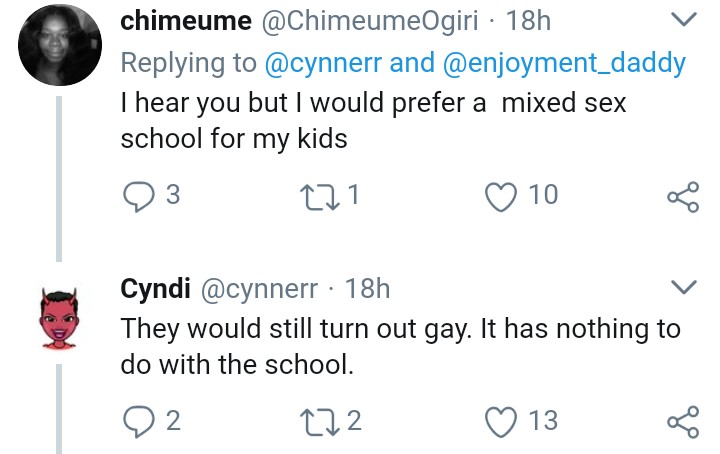Share chimeume's tweet
Screen dimensions: 720x454
tap(682, 195)
